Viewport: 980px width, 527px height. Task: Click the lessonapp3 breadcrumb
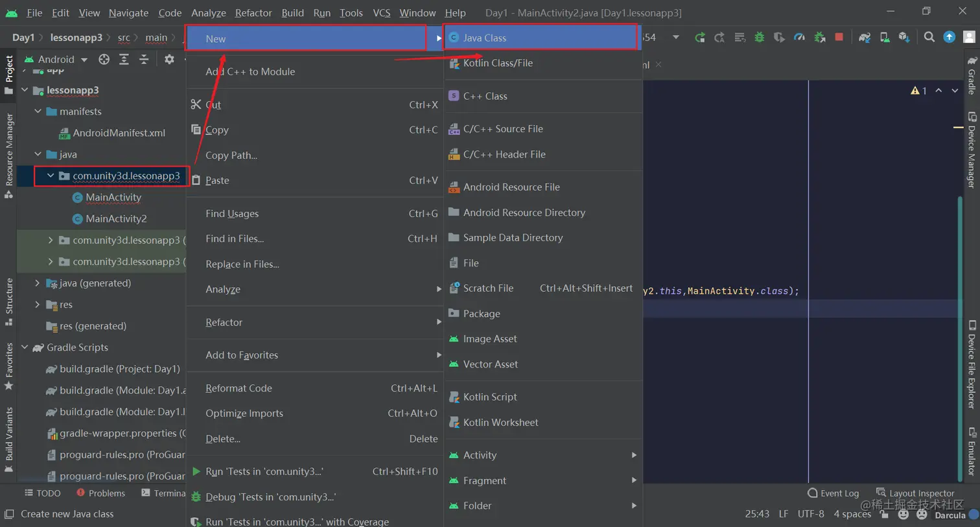(x=76, y=38)
